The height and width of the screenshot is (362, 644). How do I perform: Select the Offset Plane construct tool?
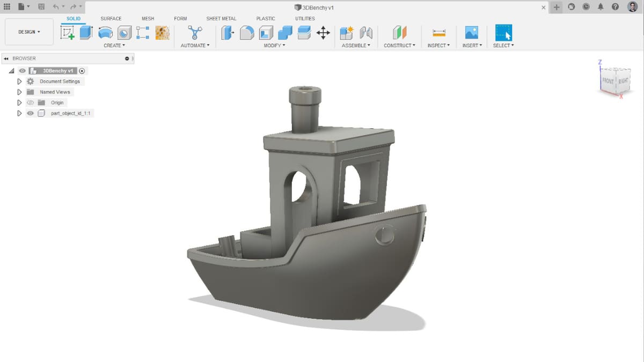399,33
